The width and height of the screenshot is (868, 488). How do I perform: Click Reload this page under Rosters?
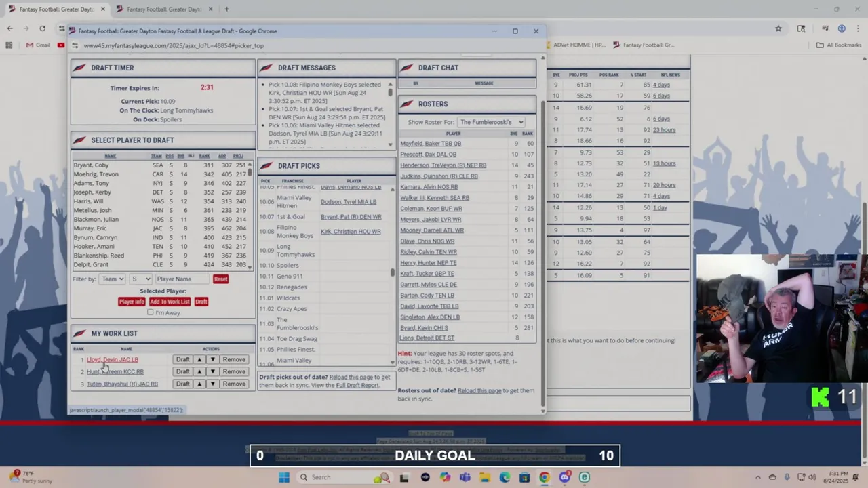(479, 391)
